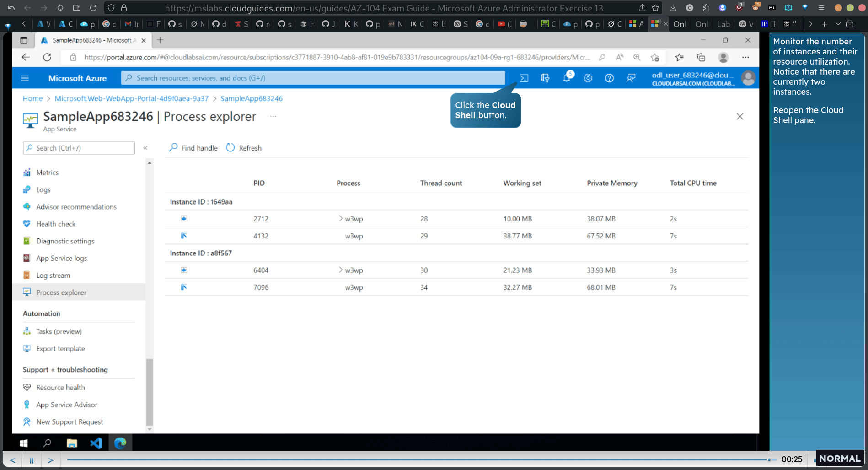Screen dimensions: 868x470
Task: Bookmark the page in outer browser
Action: (x=655, y=8)
